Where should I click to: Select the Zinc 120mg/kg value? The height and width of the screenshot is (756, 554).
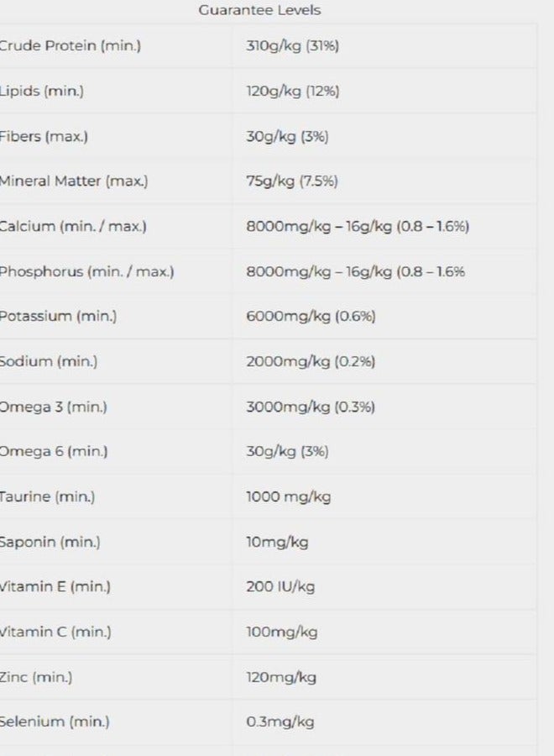281,677
